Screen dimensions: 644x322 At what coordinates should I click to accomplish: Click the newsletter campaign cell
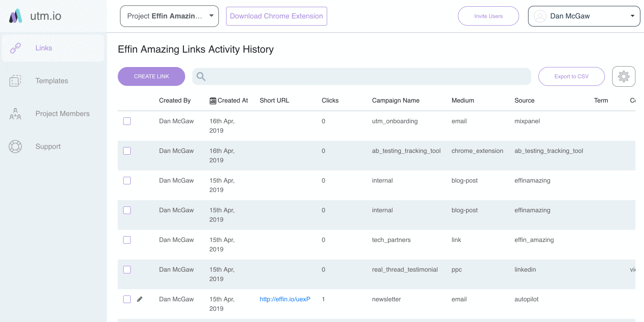pos(386,299)
